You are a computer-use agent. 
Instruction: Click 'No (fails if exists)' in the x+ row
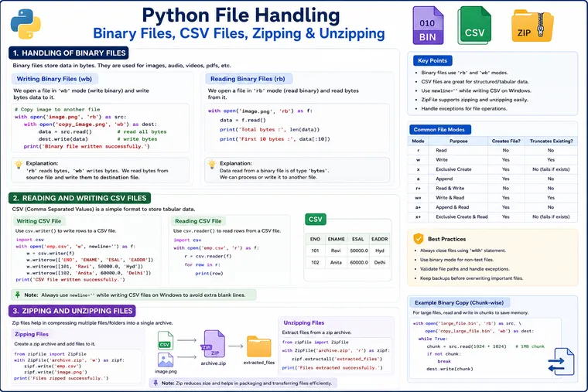tap(551, 216)
